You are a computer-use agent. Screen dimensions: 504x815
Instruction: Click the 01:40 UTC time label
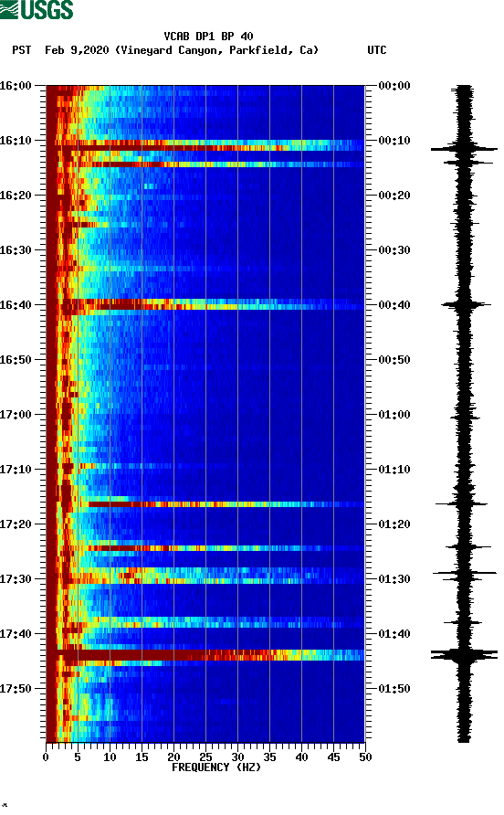[394, 633]
